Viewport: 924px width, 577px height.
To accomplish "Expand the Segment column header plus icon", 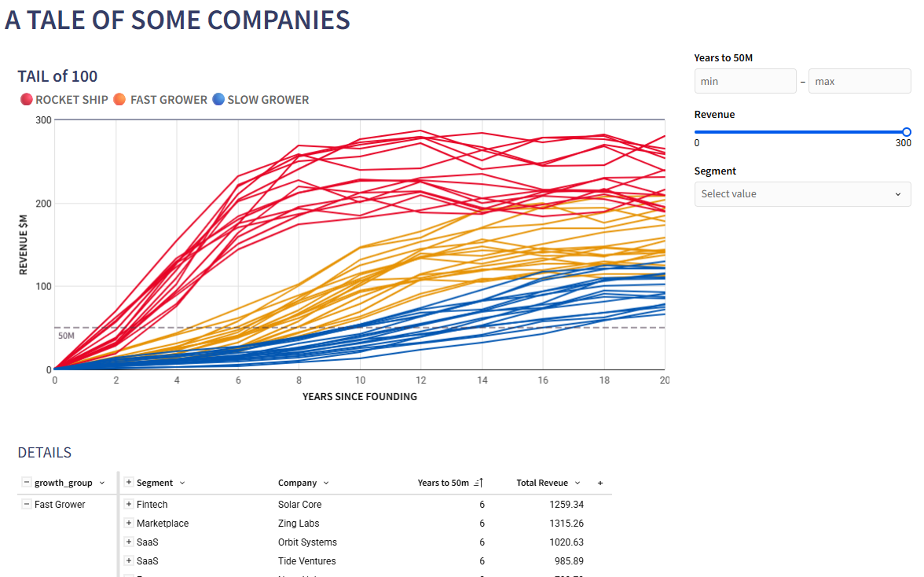I will coord(129,483).
